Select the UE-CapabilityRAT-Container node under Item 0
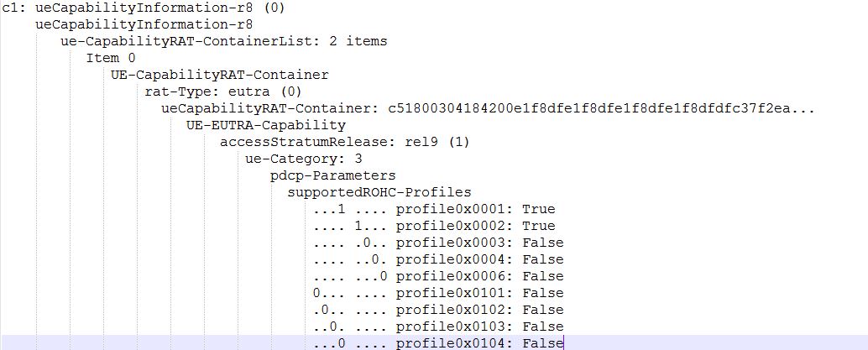Image resolution: width=868 pixels, height=350 pixels. (219, 75)
